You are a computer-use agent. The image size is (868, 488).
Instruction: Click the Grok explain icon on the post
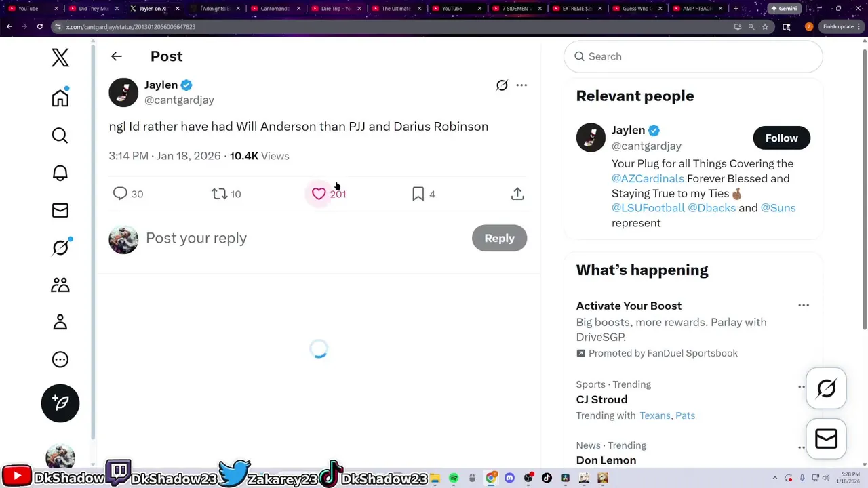(502, 85)
